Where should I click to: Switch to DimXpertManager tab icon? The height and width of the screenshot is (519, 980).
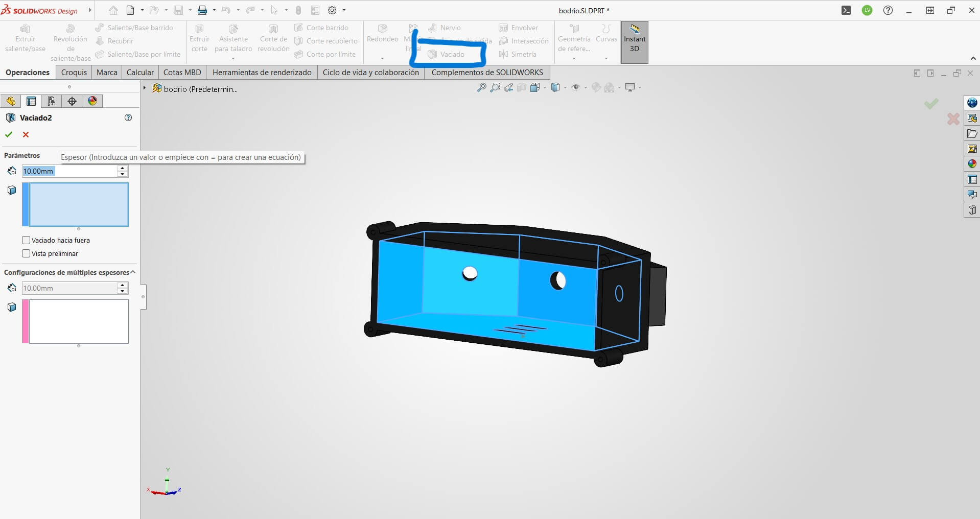(x=72, y=101)
